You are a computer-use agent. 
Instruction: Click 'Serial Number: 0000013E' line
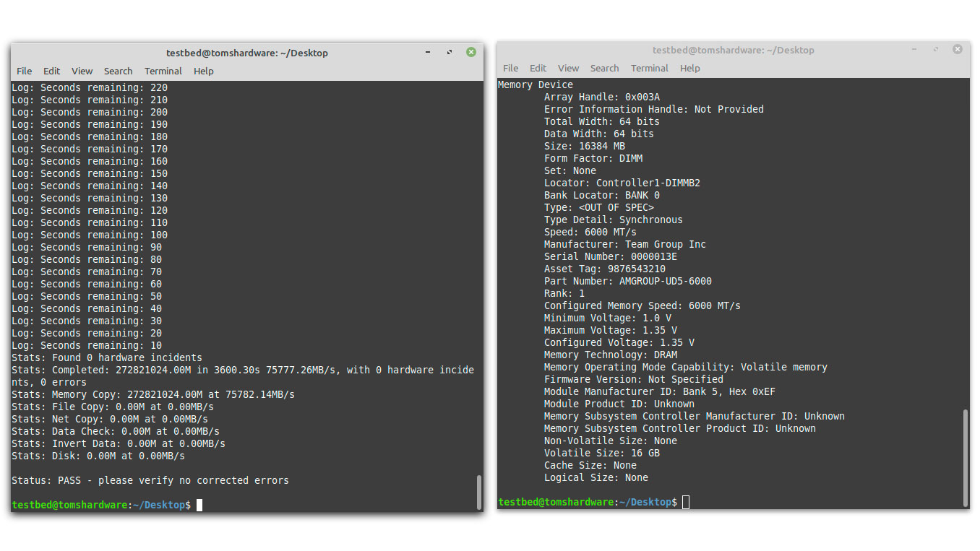[x=611, y=256]
